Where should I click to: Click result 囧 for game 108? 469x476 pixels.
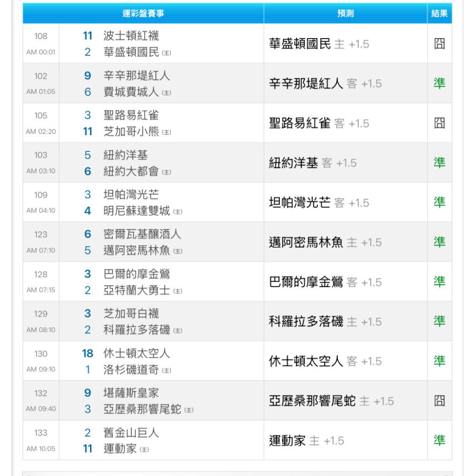point(440,44)
